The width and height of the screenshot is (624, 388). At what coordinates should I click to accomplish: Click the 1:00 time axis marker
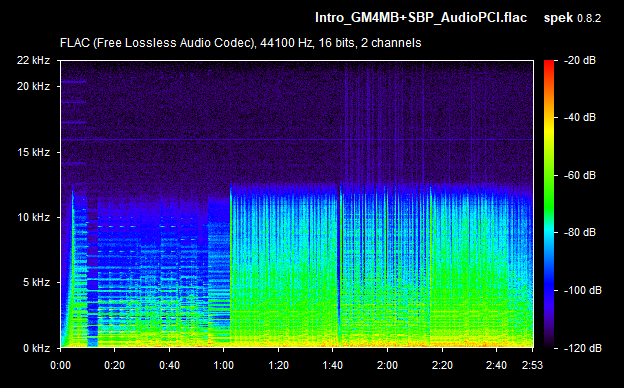224,365
